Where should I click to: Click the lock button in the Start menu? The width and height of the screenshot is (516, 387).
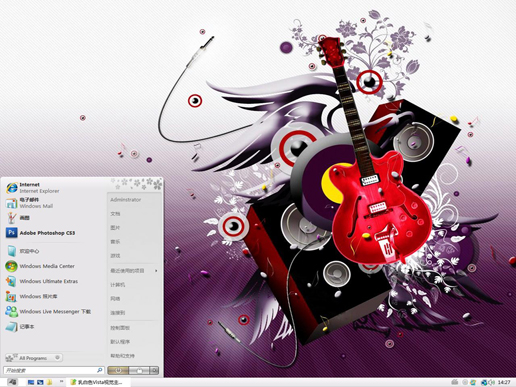coord(139,370)
